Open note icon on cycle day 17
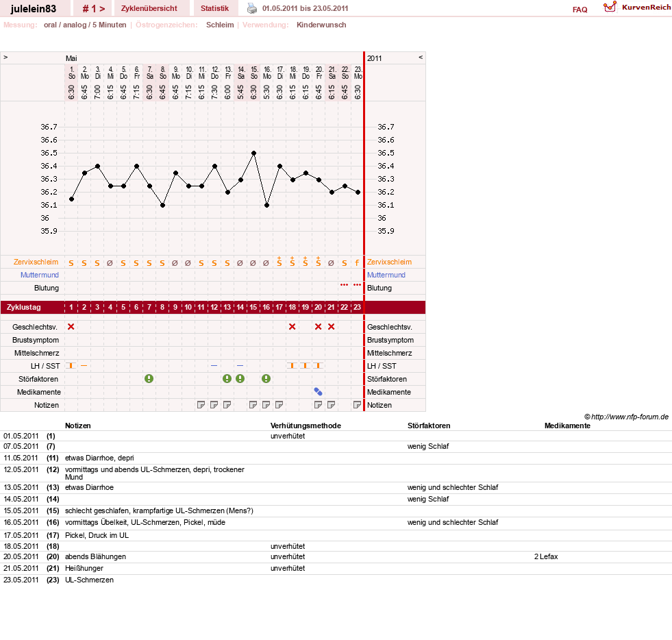This screenshot has height=640, width=672. click(279, 405)
